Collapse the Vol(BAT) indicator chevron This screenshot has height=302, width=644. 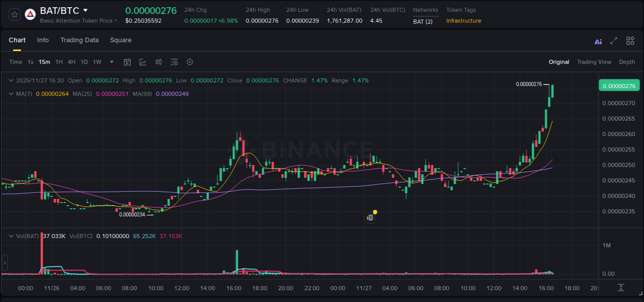coord(10,236)
